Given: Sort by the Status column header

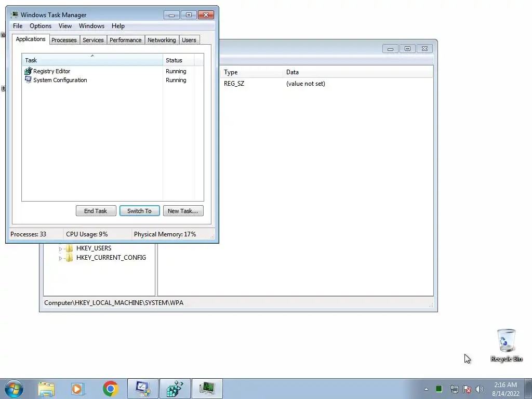Looking at the screenshot, I should (x=179, y=60).
